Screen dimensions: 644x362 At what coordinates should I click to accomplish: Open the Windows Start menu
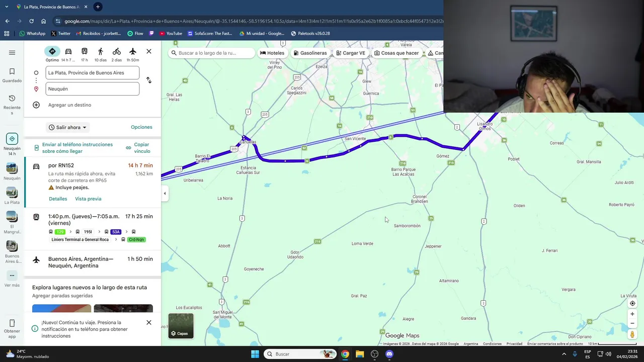(x=255, y=354)
